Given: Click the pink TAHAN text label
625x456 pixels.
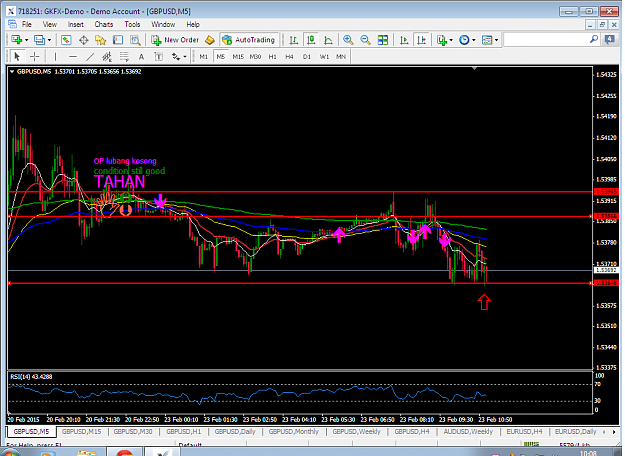Looking at the screenshot, I should click(x=120, y=182).
